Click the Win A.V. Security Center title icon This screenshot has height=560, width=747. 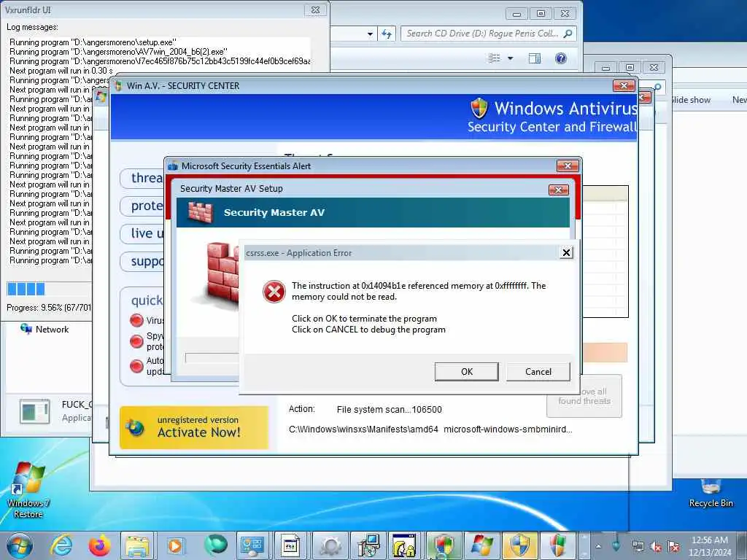tap(118, 86)
